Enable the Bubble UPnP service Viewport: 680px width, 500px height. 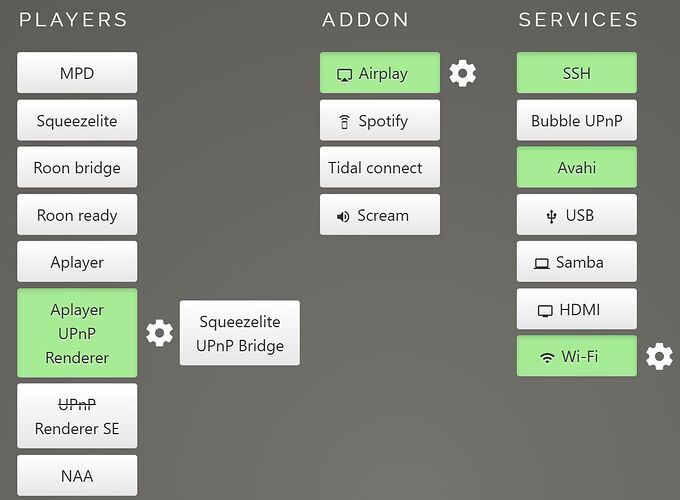(x=577, y=120)
